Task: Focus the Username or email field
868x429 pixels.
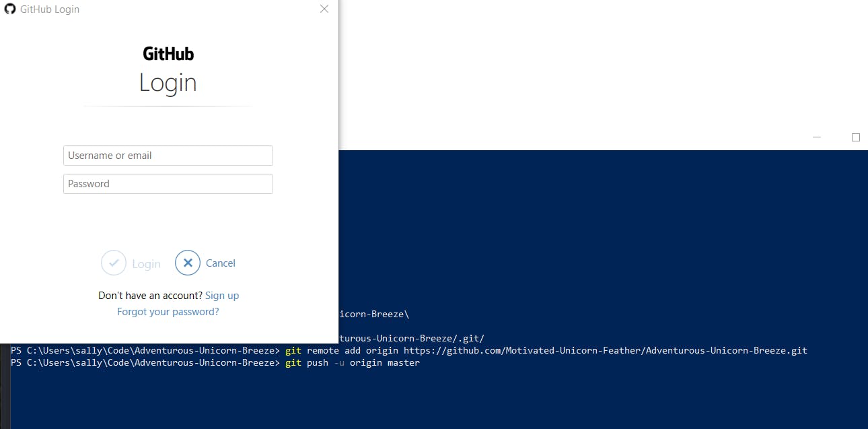Action: (168, 156)
